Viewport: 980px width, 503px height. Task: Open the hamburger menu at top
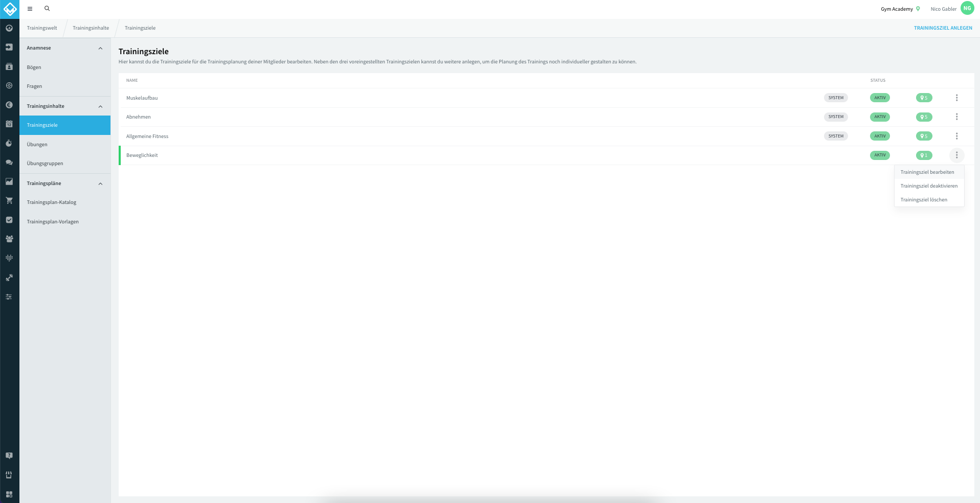tap(30, 9)
